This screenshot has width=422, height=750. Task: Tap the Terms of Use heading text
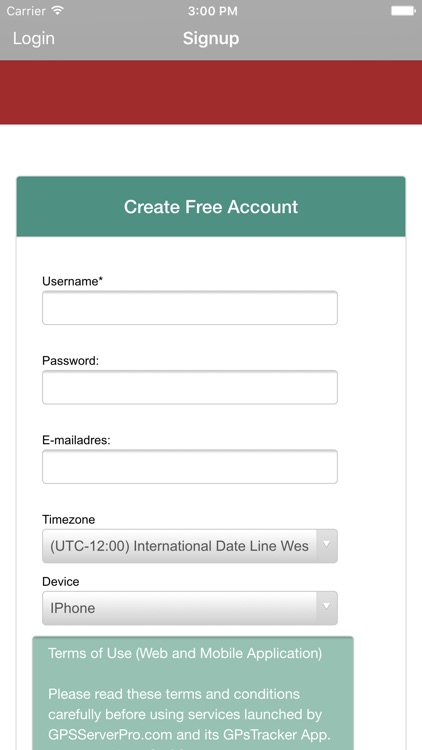coord(185,653)
